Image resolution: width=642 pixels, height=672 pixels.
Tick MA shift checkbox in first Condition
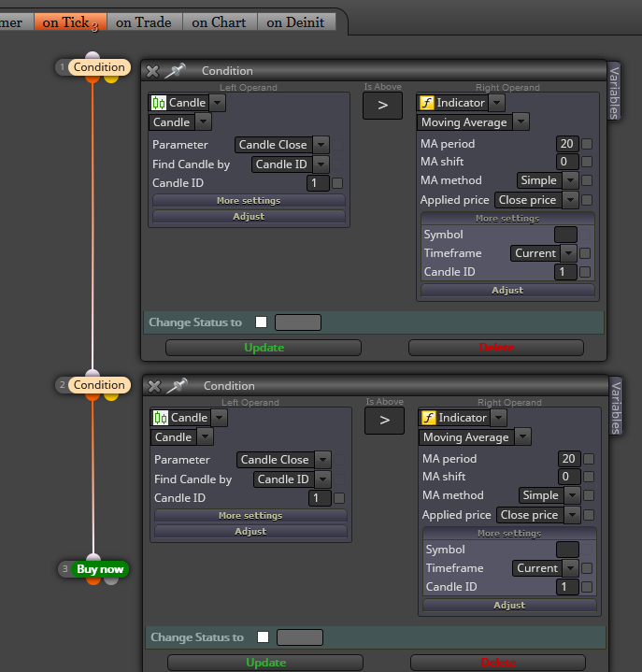tap(587, 162)
